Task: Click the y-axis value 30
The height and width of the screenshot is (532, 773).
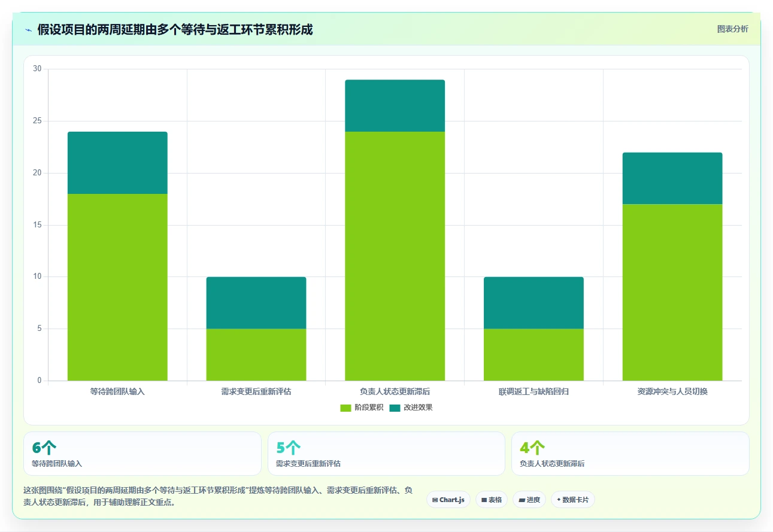Action: pyautogui.click(x=37, y=69)
